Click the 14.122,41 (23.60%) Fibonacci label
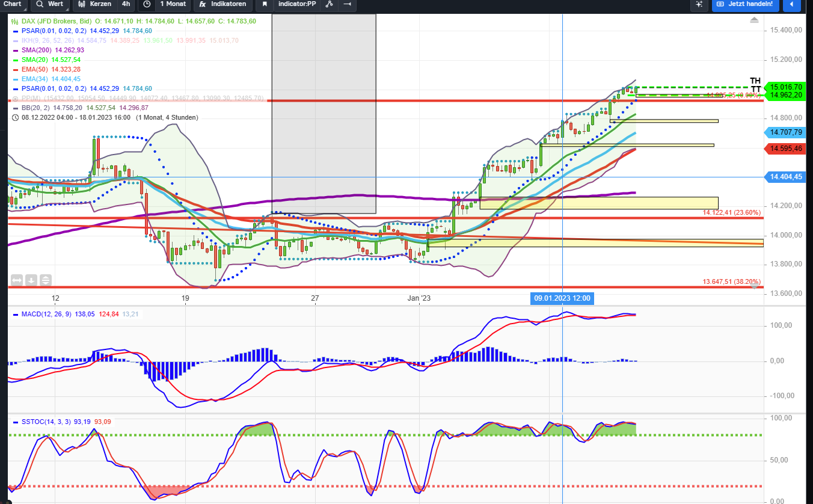Viewport: 813px width, 504px height. pyautogui.click(x=732, y=212)
